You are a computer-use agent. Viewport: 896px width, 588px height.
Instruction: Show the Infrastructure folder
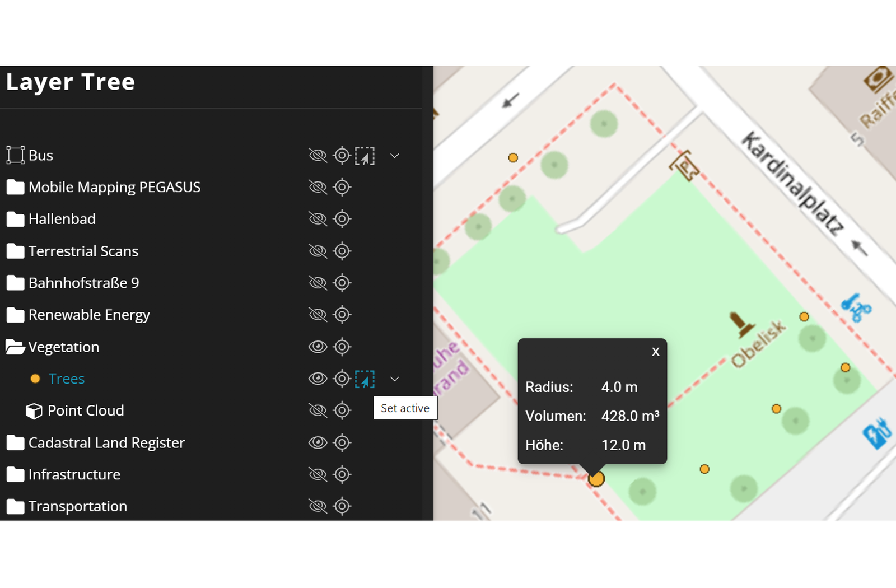tap(318, 474)
